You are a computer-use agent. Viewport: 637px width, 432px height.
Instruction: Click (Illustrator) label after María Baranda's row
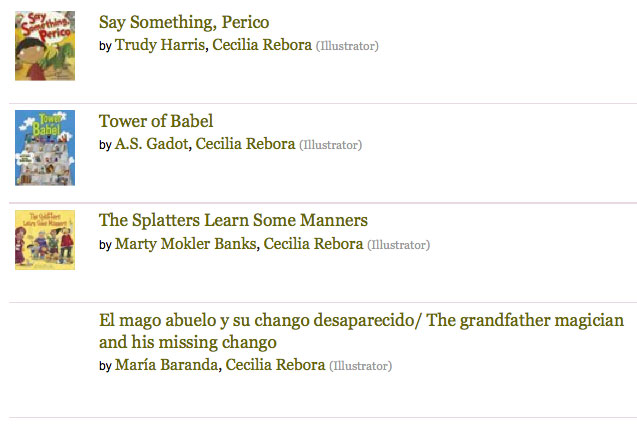[x=360, y=367]
